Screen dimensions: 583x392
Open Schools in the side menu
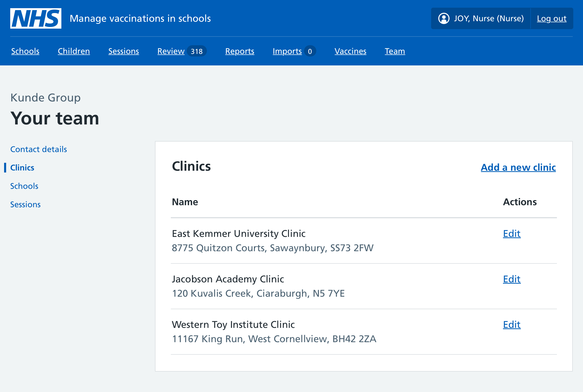tap(24, 186)
